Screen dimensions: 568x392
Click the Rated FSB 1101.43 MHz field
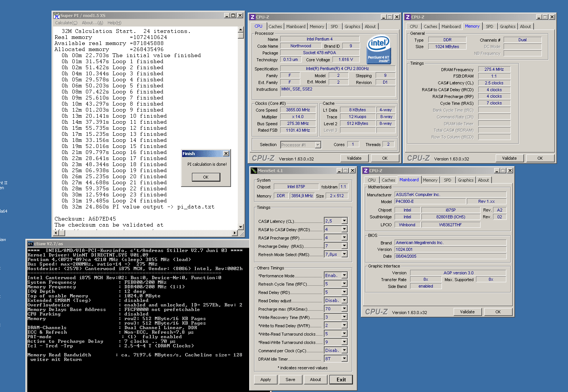(298, 131)
